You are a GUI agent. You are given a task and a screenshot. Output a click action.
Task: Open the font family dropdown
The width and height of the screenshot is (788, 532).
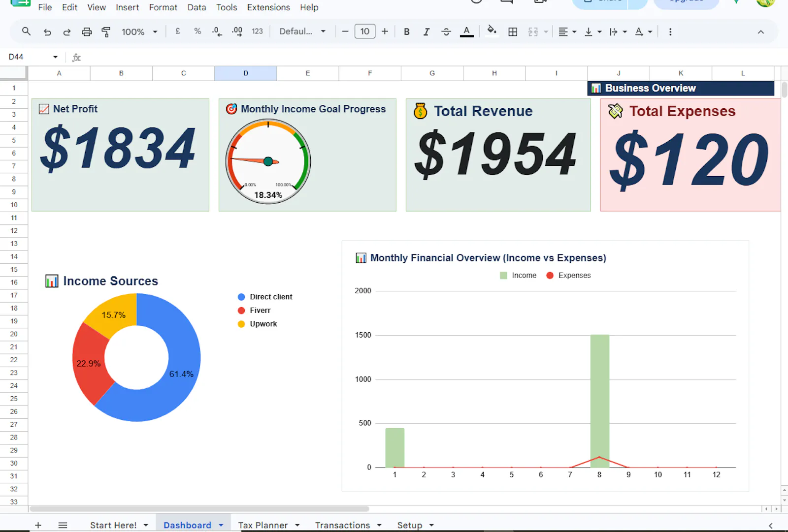[x=302, y=31]
